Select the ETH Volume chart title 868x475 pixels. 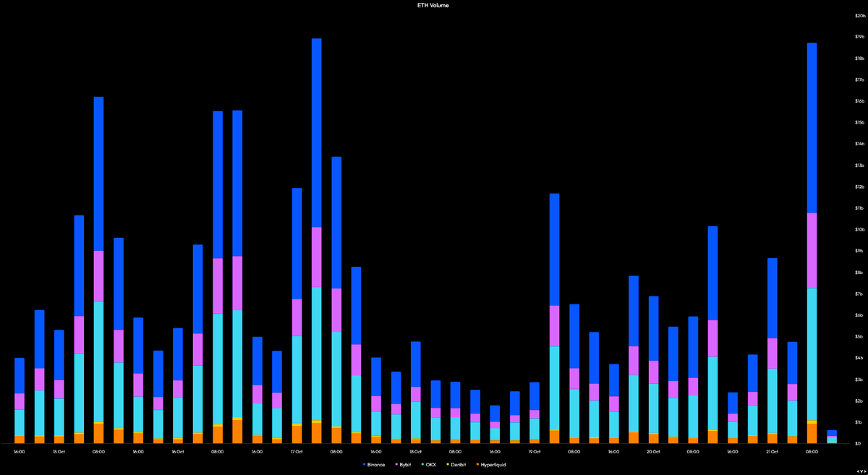433,5
